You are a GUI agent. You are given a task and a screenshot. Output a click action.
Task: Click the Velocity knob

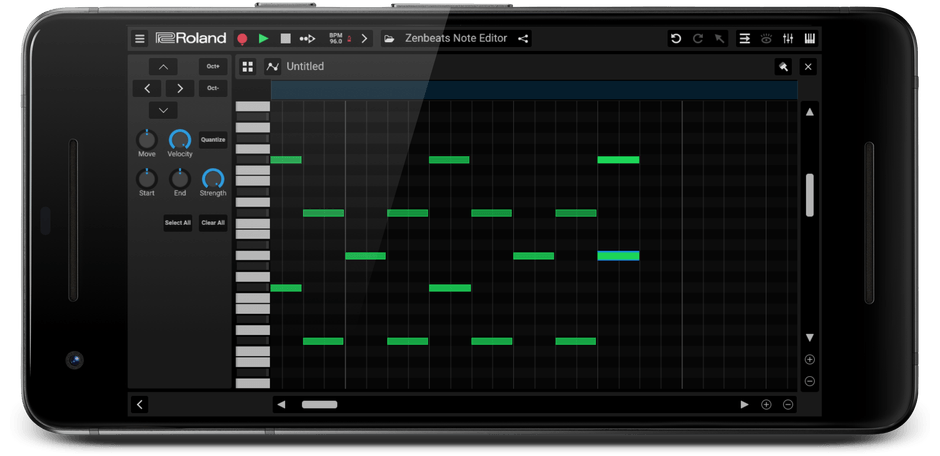coord(180,140)
